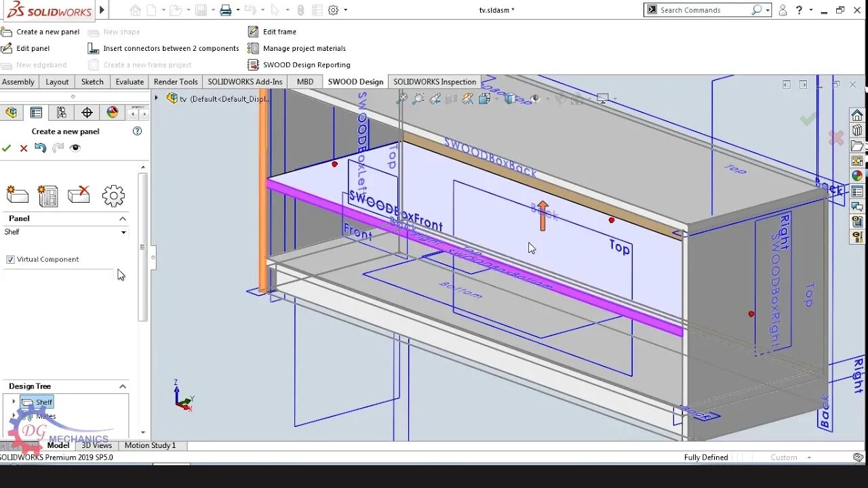Collapse the Panel section header
Screen dimensions: 868x488
122,218
